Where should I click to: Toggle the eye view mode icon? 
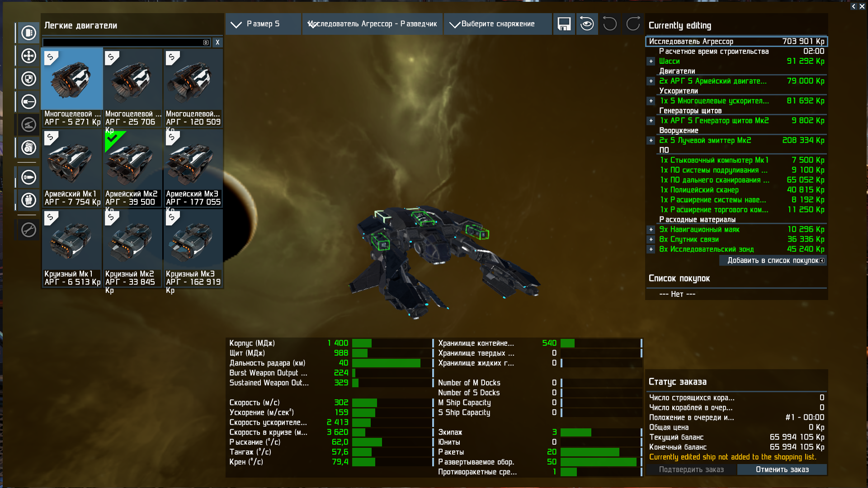tap(587, 24)
